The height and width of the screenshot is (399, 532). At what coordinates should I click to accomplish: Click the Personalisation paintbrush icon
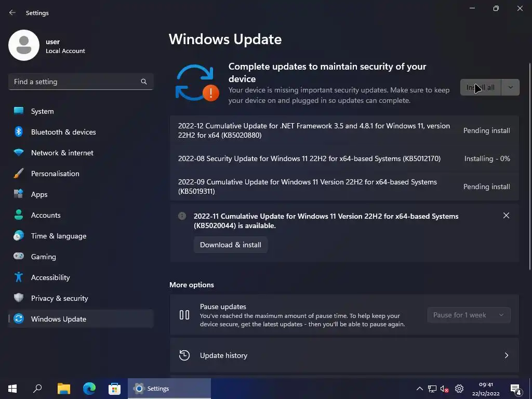tap(19, 173)
